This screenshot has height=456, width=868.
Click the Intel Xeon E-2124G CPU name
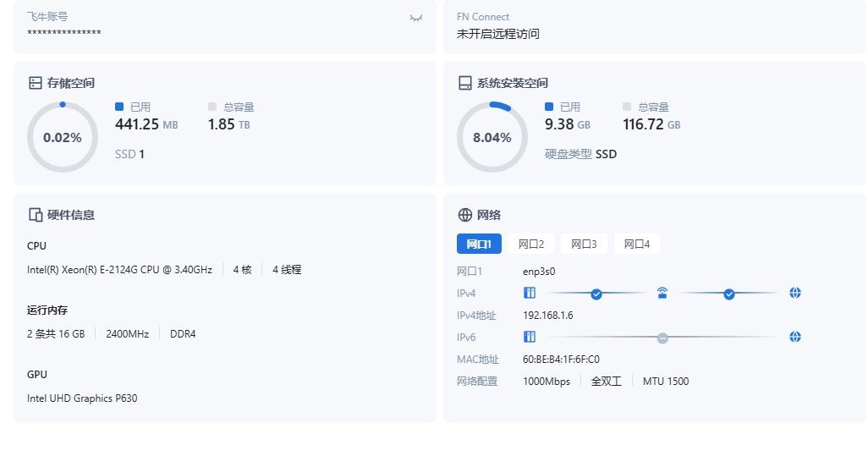(119, 270)
